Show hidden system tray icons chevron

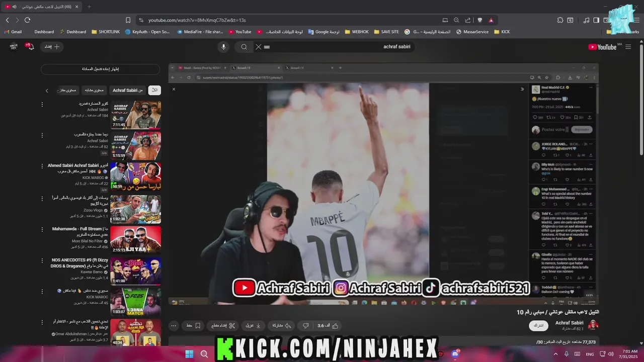[x=555, y=354]
